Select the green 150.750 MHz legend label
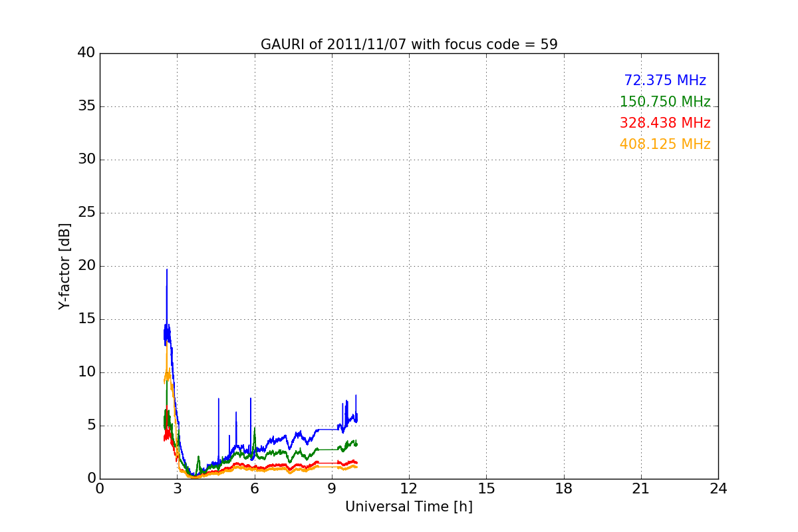The height and width of the screenshot is (532, 798). (665, 102)
